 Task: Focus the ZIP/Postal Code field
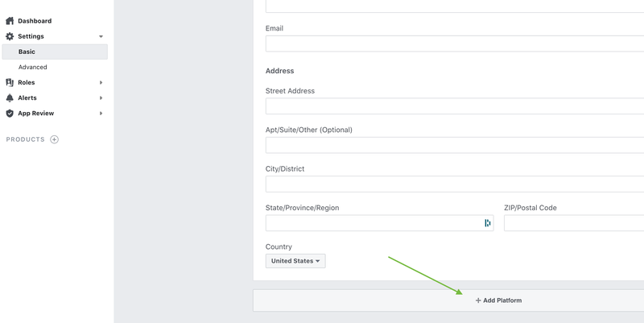pyautogui.click(x=574, y=223)
